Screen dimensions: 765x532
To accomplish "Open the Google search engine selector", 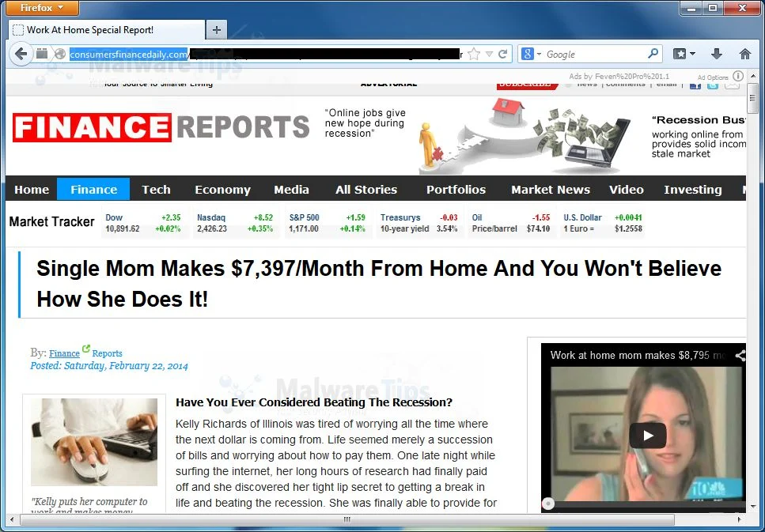I will click(x=532, y=54).
